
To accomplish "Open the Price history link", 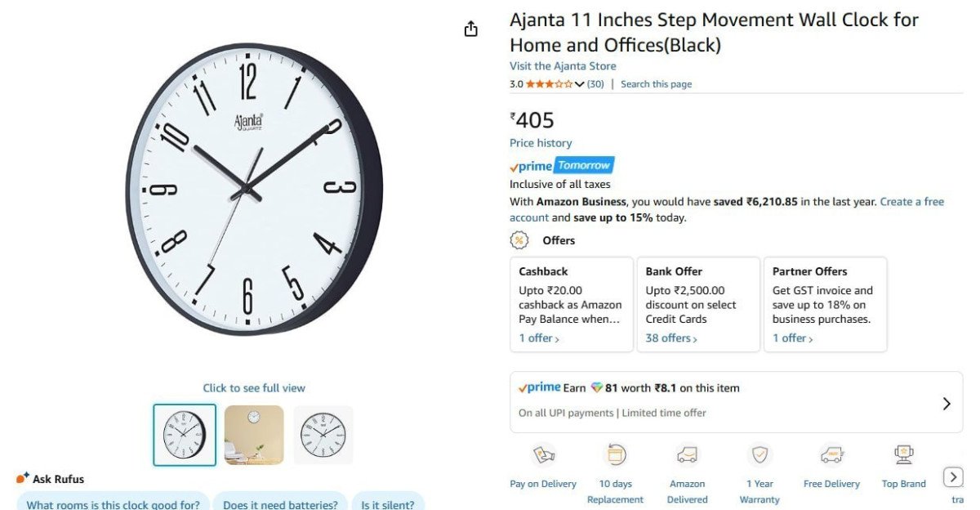I will [x=541, y=143].
